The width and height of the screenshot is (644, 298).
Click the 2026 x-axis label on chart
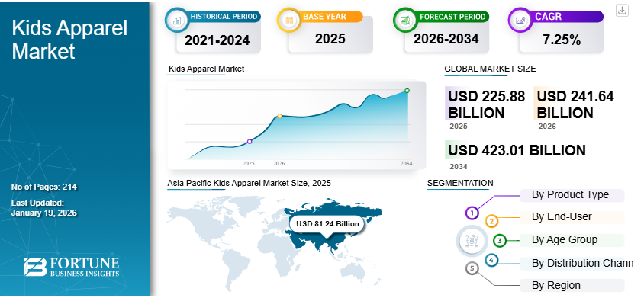coord(279,164)
